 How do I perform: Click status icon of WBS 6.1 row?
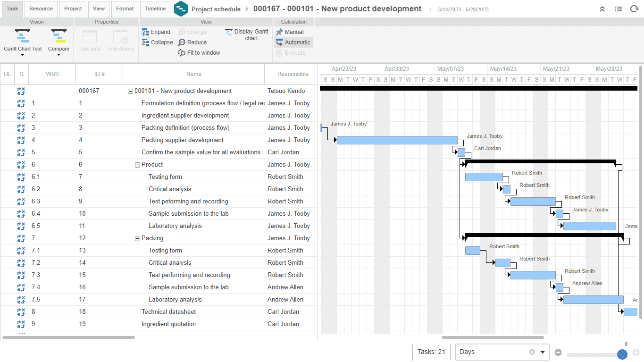tap(21, 177)
